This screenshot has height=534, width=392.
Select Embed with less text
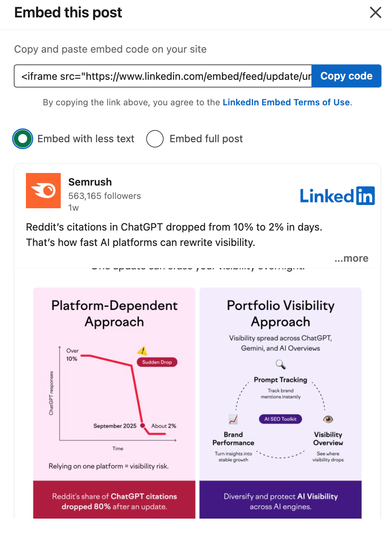click(x=22, y=139)
